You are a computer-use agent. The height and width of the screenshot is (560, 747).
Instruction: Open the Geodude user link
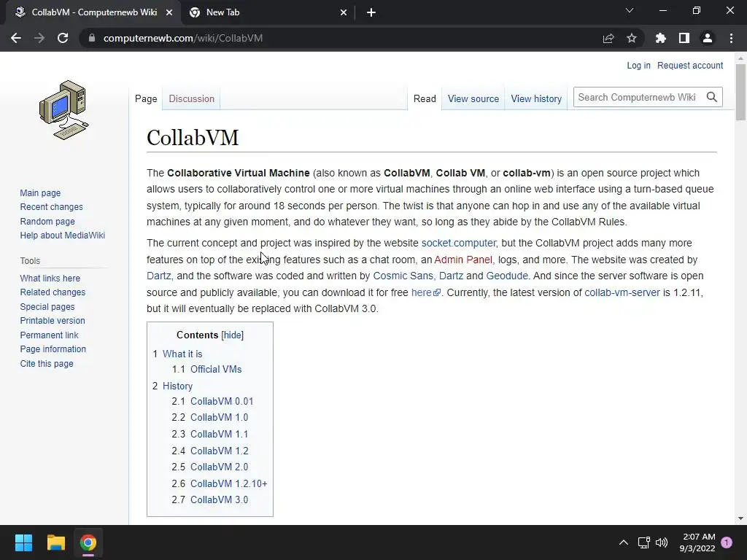pyautogui.click(x=507, y=276)
